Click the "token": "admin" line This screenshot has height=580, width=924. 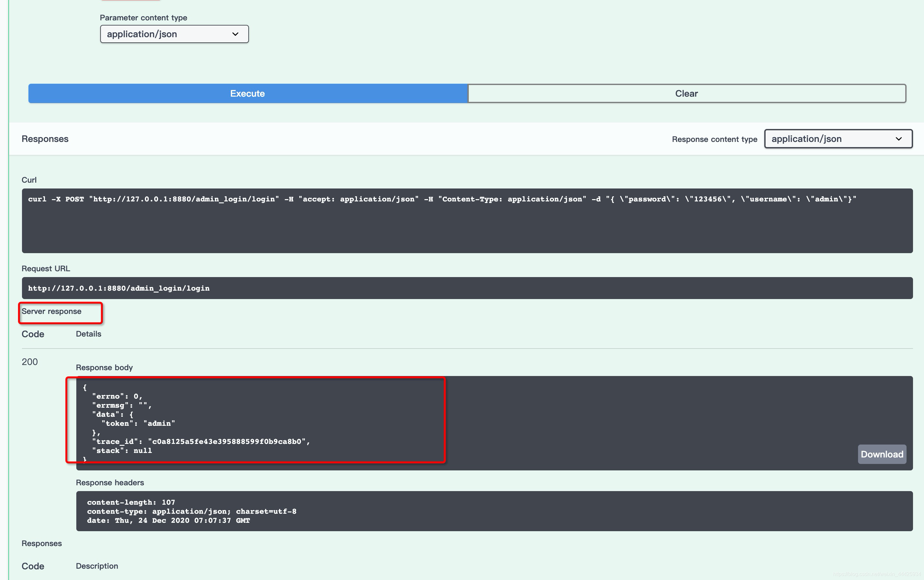[138, 424]
